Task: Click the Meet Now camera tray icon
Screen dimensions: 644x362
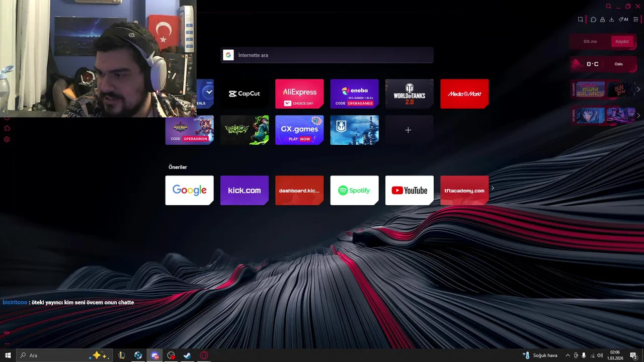Action: point(576,355)
